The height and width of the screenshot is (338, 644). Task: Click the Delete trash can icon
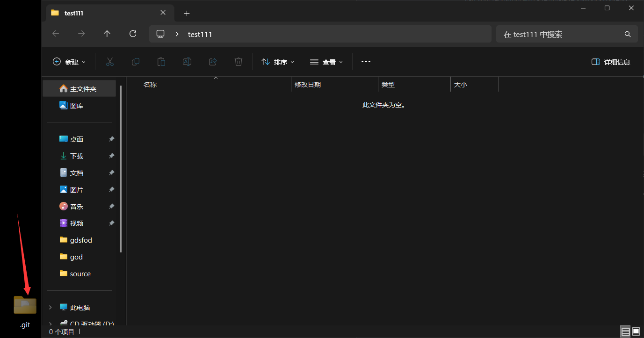[239, 62]
